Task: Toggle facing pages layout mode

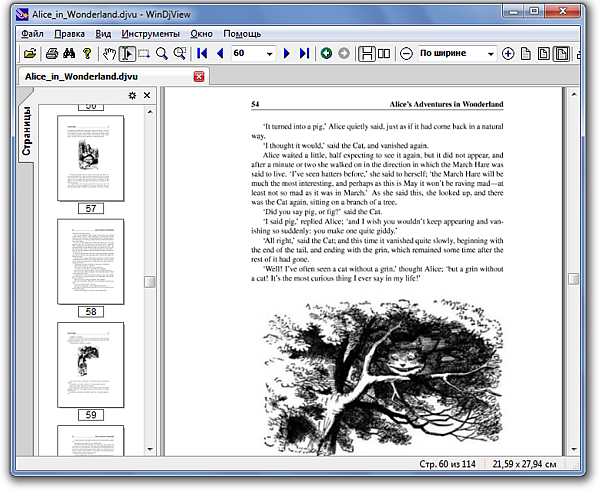Action: point(385,53)
